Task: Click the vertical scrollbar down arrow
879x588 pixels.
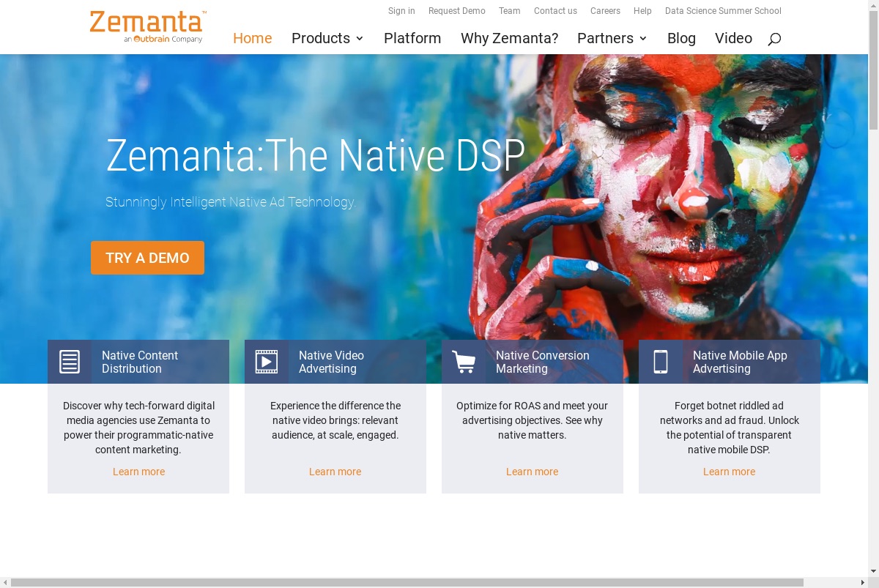Action: (x=873, y=571)
